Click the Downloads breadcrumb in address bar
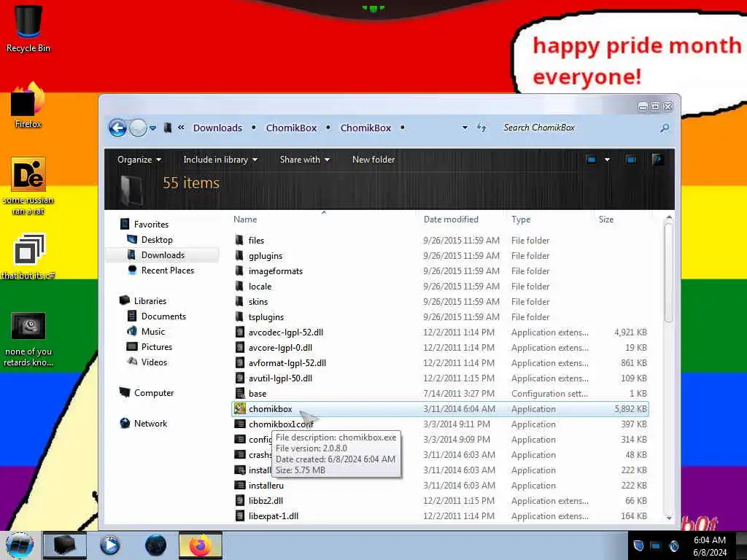Viewport: 747px width, 560px height. click(217, 128)
